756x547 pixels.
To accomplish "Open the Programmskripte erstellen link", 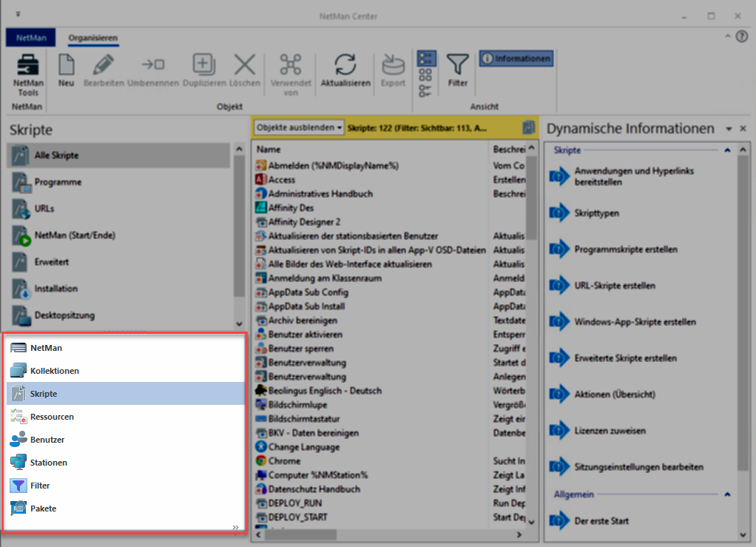I will pos(625,249).
